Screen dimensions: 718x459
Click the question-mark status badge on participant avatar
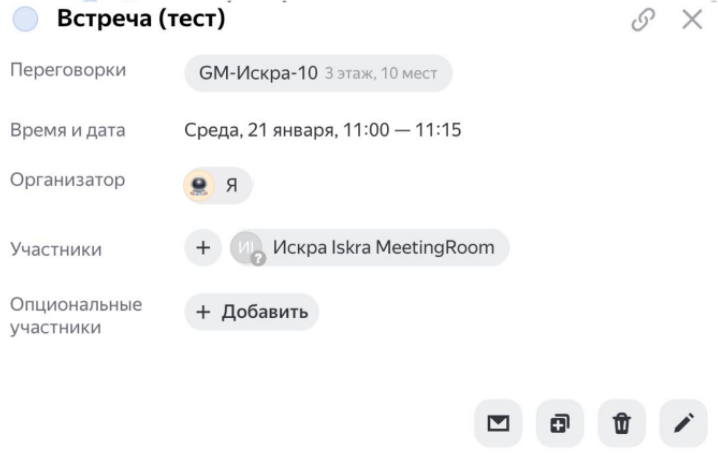pyautogui.click(x=256, y=257)
